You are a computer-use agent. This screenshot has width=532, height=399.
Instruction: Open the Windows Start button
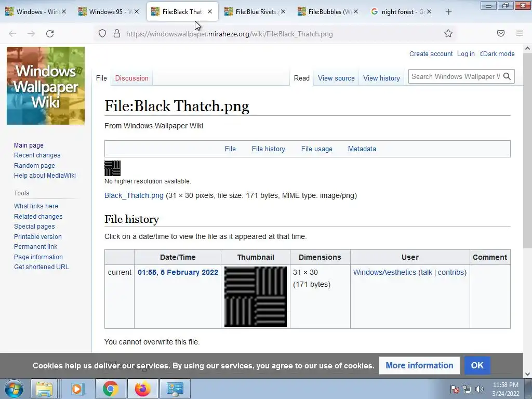point(14,389)
